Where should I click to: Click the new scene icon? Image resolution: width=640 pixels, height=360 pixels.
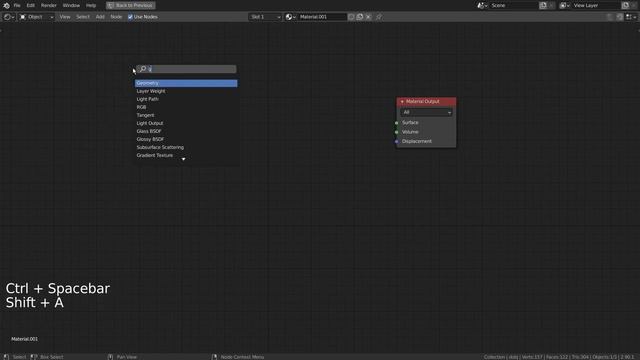(543, 5)
